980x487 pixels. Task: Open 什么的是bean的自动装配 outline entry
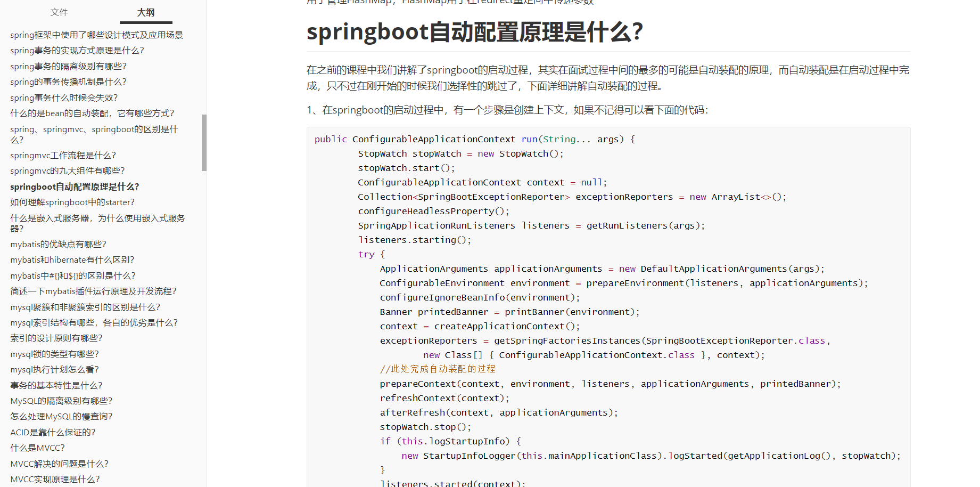click(x=92, y=113)
